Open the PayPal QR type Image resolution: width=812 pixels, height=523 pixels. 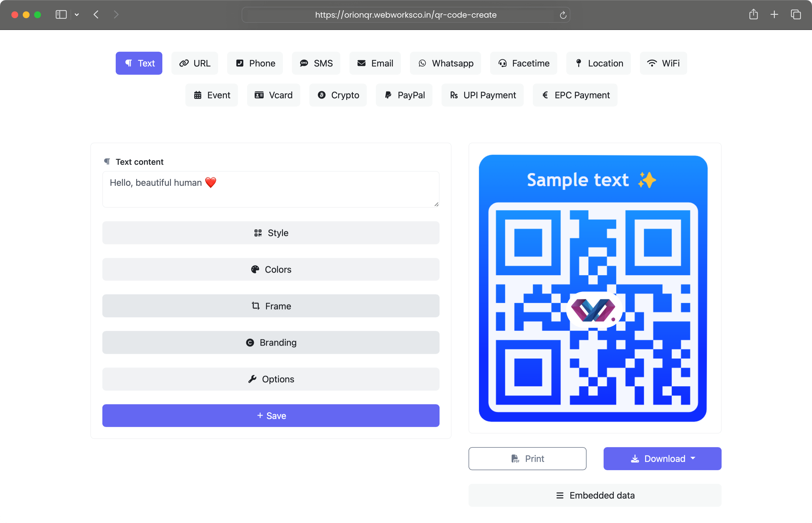pos(404,95)
